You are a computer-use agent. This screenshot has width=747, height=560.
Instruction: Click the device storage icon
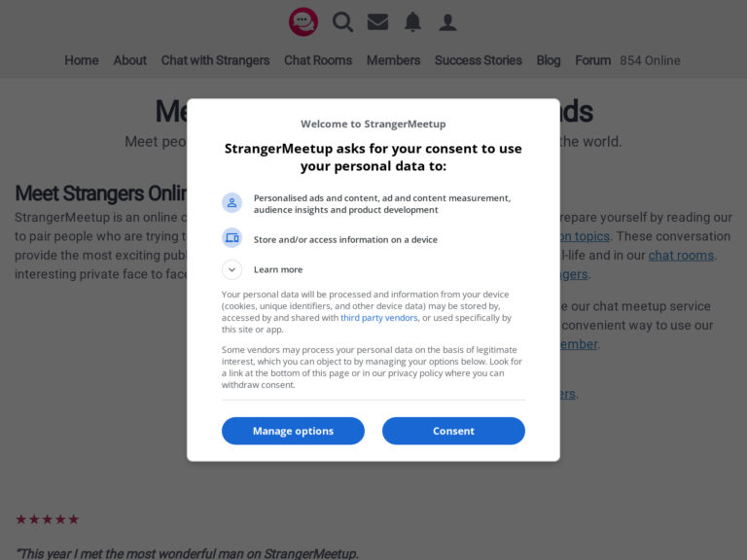click(x=232, y=237)
